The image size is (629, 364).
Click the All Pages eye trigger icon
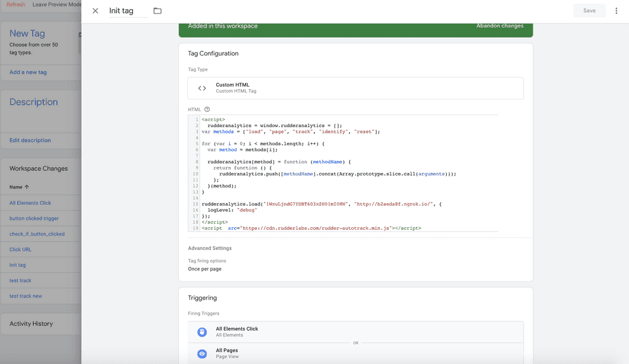[x=202, y=354]
